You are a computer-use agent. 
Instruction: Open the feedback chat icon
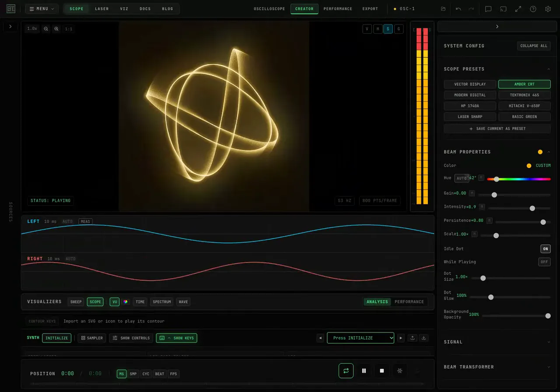(488, 9)
